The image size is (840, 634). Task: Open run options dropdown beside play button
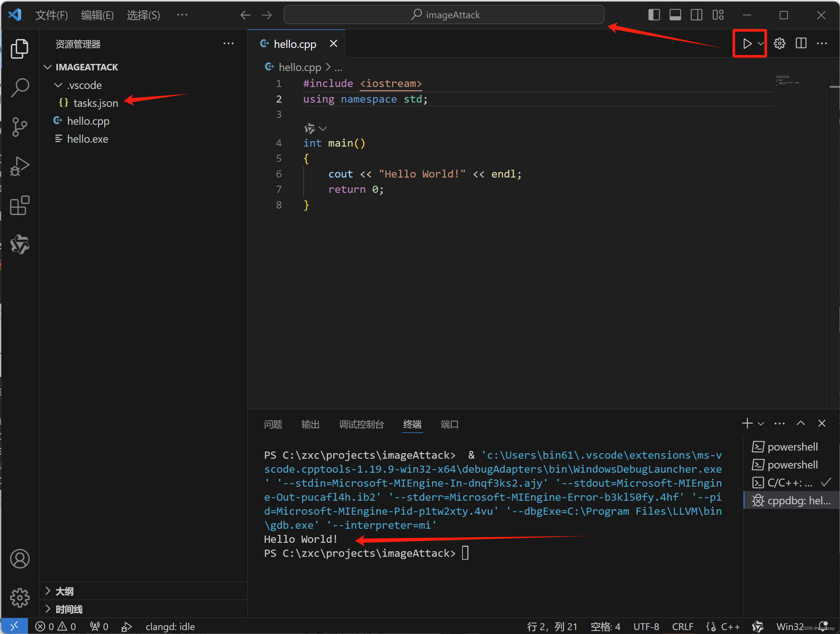point(761,43)
